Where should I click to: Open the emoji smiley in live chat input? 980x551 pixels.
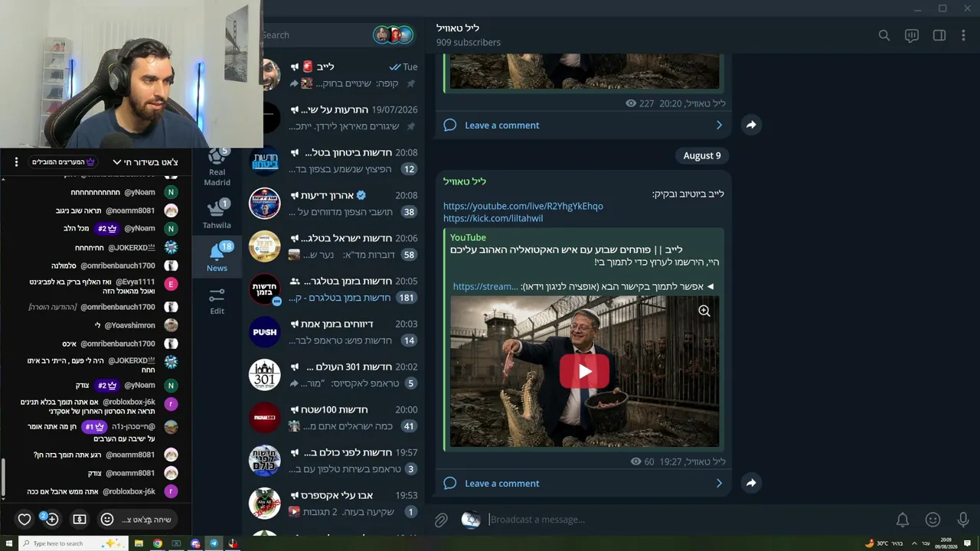pyautogui.click(x=107, y=520)
